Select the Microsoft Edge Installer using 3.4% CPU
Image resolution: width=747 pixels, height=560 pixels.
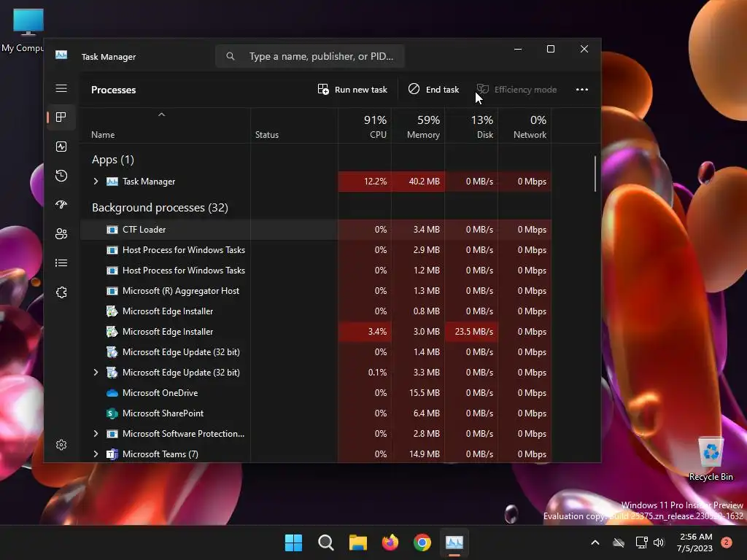tap(315, 332)
